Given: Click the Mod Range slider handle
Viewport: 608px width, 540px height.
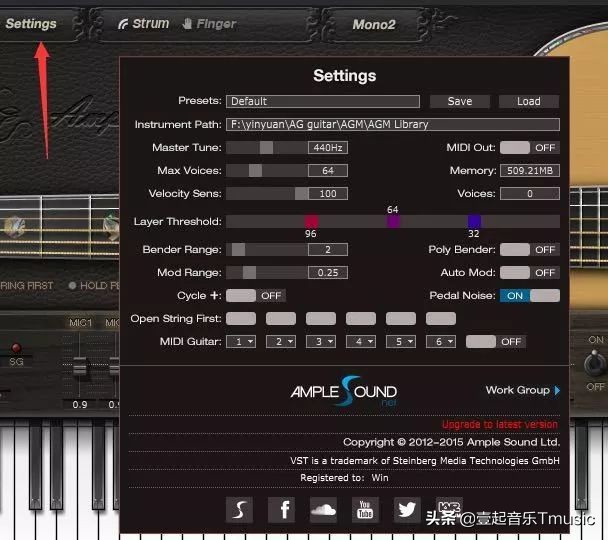Looking at the screenshot, I should coord(249,273).
